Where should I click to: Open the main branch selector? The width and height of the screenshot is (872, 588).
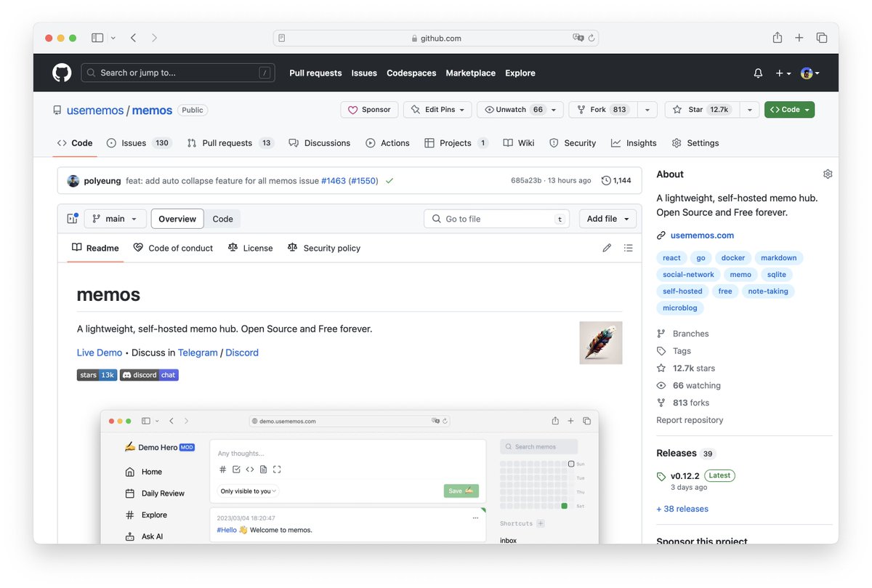(116, 219)
